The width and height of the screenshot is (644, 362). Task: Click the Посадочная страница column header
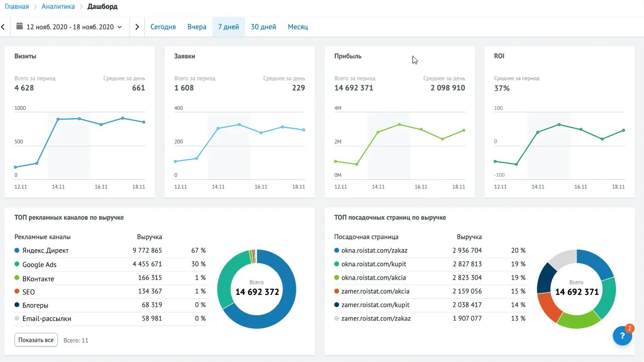366,237
